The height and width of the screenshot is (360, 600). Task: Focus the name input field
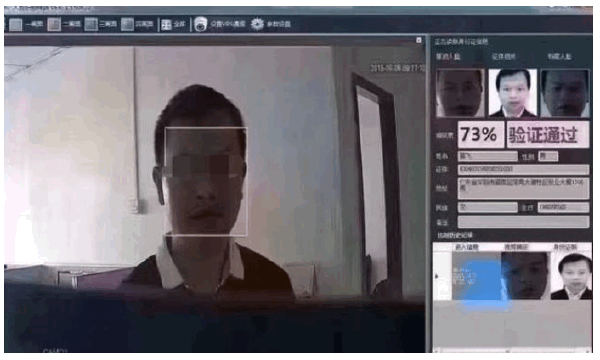(x=488, y=156)
